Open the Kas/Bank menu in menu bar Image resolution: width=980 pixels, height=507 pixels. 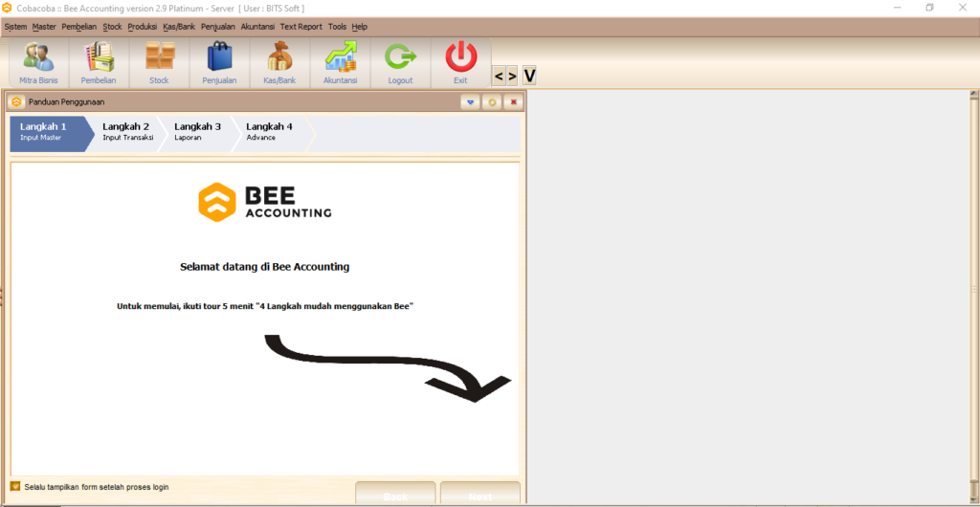coord(179,27)
